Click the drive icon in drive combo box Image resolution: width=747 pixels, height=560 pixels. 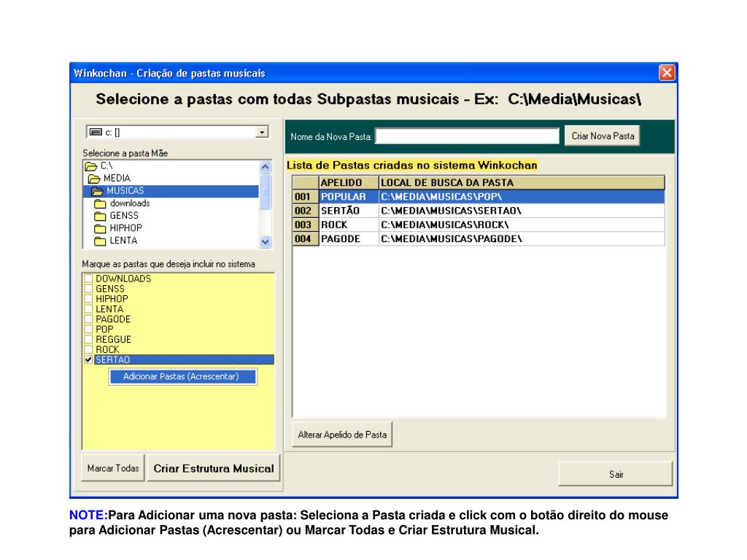(96, 132)
